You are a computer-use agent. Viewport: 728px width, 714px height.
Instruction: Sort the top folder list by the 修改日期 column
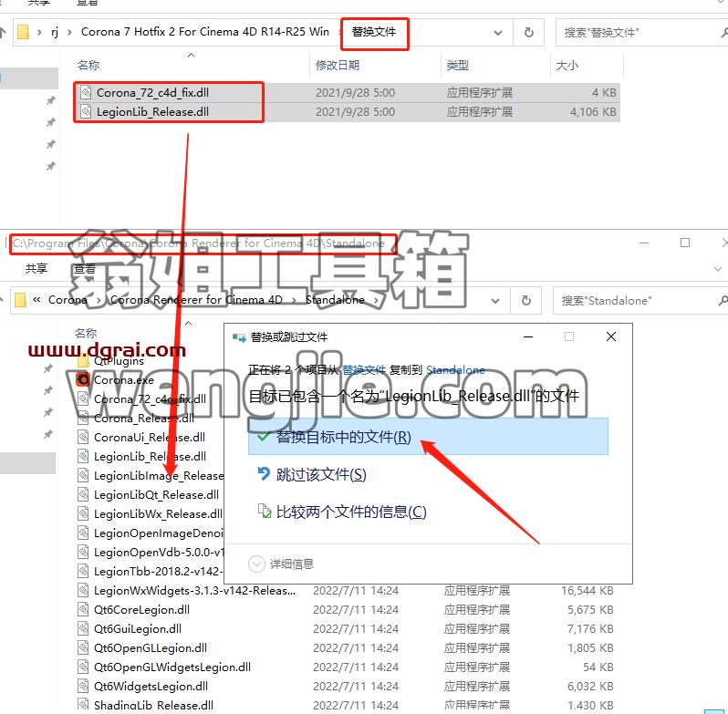pos(337,66)
